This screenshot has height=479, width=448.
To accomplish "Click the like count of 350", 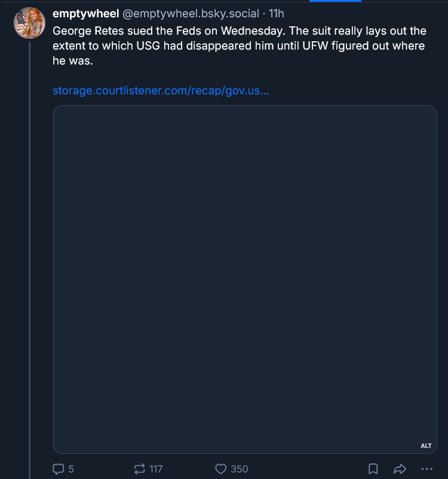I will click(239, 469).
